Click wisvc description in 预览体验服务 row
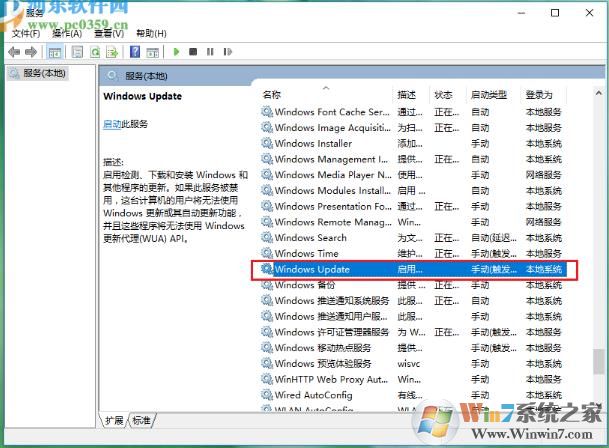Screen dimensions: 609x448 [408, 364]
